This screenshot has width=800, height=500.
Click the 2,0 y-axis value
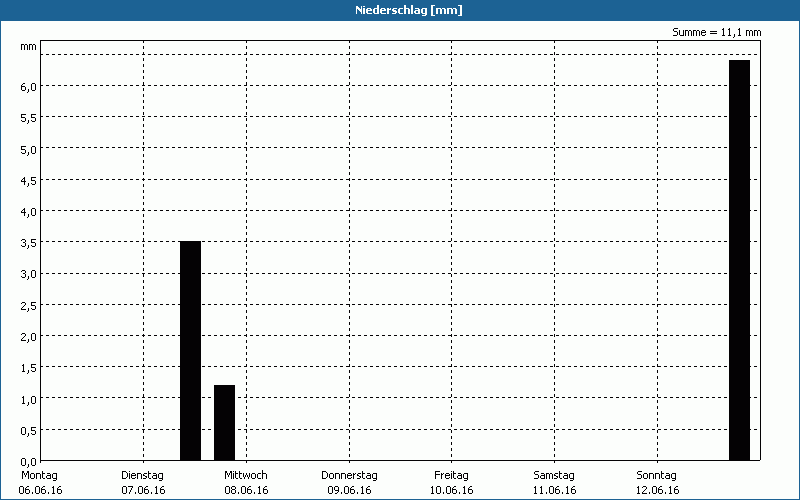pyautogui.click(x=29, y=337)
